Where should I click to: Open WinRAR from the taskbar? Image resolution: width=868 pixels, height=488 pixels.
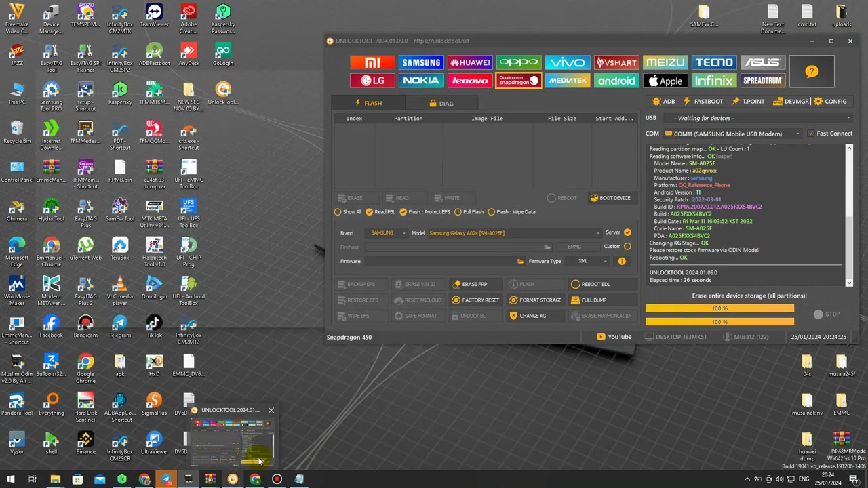(x=210, y=479)
